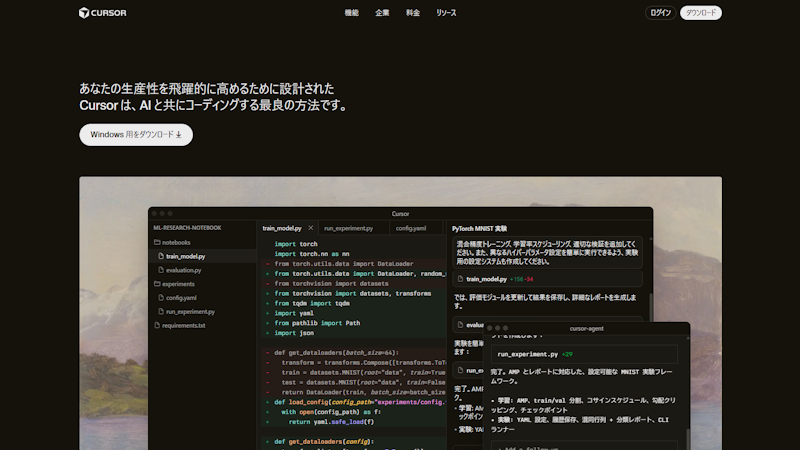Click the ML-RESEARCH-NOTEBOOK explorer header
This screenshot has height=450, width=800.
(x=187, y=228)
